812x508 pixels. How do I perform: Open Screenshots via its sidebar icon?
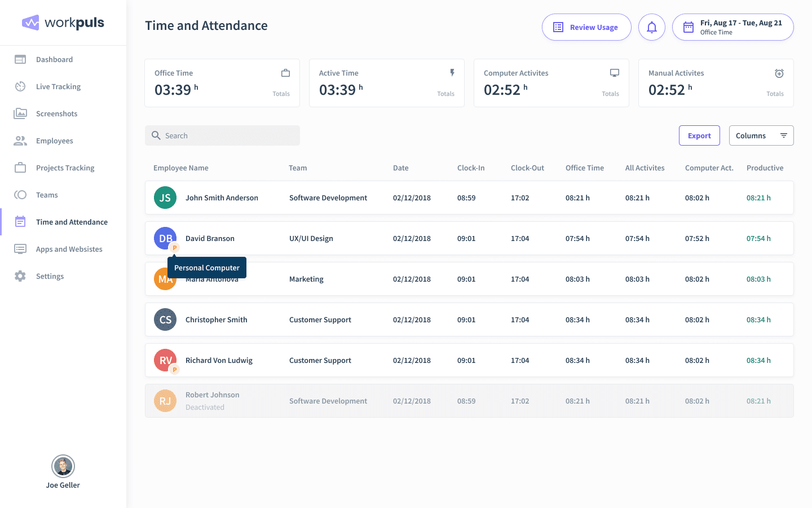[x=20, y=113]
